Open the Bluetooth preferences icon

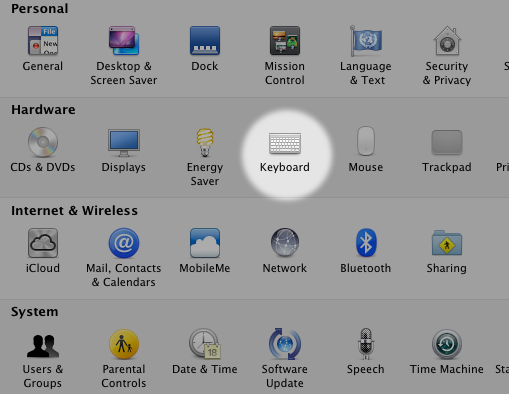coord(366,242)
